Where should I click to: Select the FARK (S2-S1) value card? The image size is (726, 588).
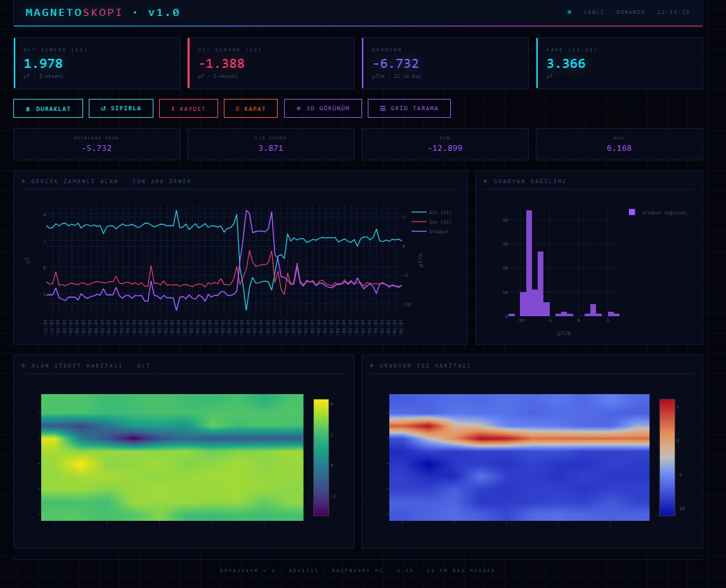[619, 63]
